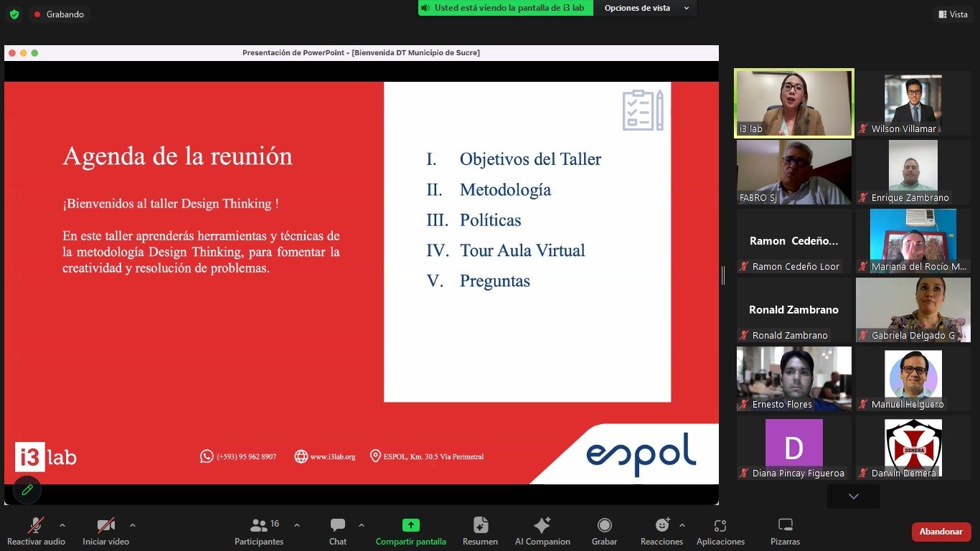The image size is (980, 551).
Task: Select Ramon Cedeño Loor participant tile
Action: 794,241
